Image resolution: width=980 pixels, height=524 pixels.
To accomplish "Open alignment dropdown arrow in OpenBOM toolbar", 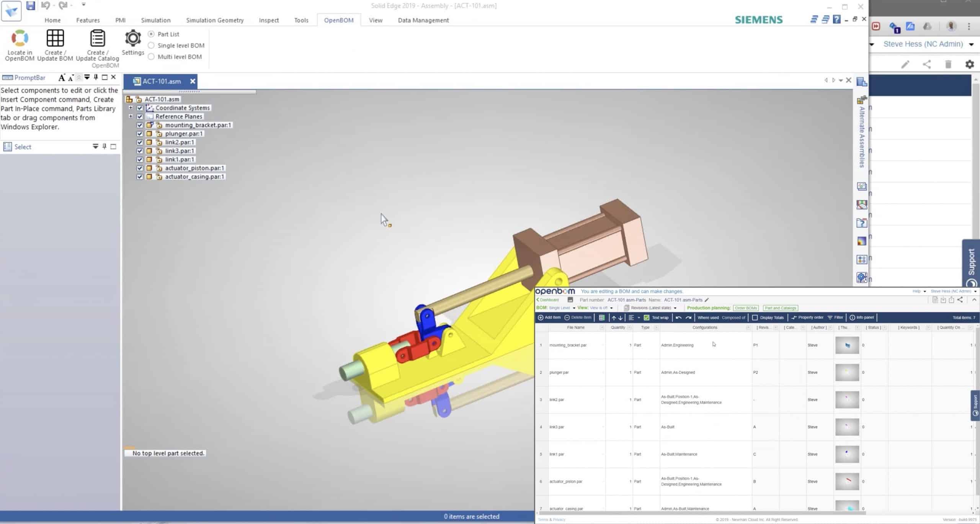I will [x=639, y=318].
